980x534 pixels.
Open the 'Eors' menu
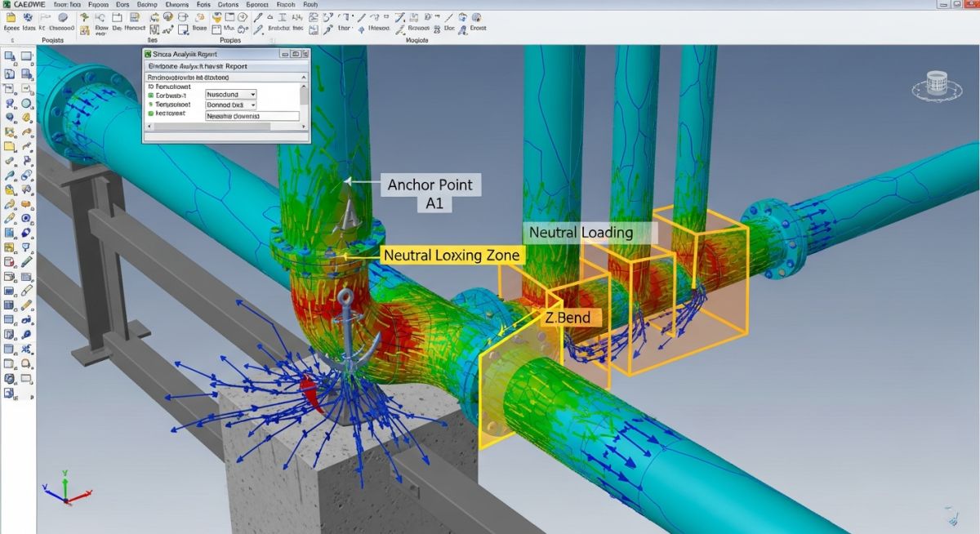point(122,5)
